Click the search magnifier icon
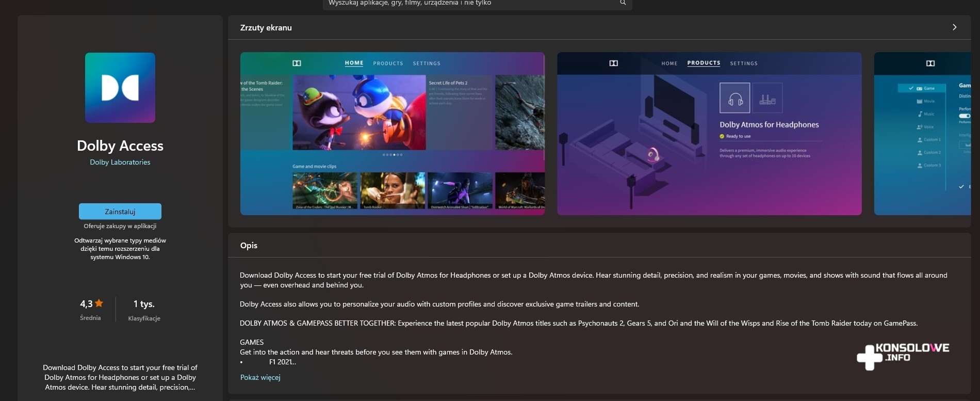Image resolution: width=980 pixels, height=401 pixels. 623,3
